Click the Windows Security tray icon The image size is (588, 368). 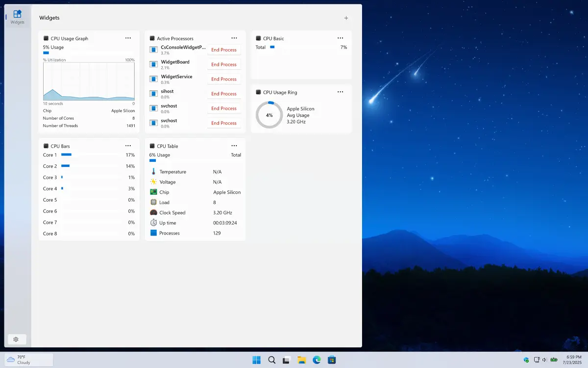tap(526, 360)
